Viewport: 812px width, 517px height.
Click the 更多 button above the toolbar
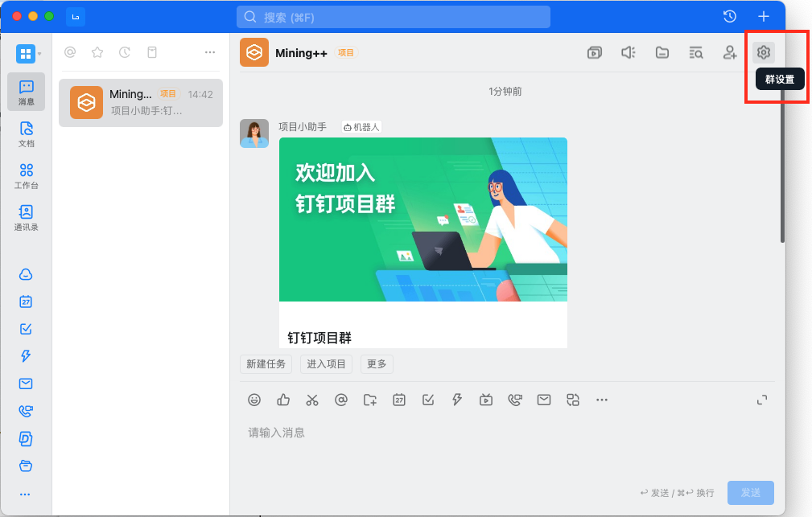coord(377,363)
